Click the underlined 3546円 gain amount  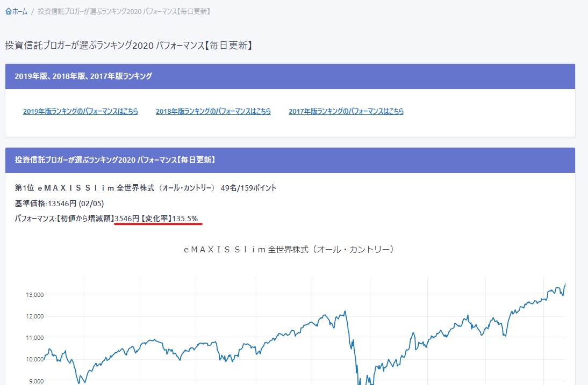click(127, 219)
